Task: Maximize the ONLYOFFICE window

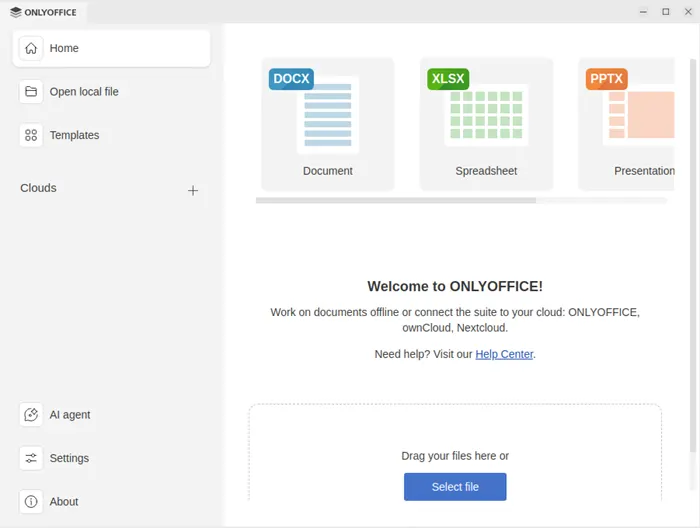Action: pyautogui.click(x=666, y=12)
